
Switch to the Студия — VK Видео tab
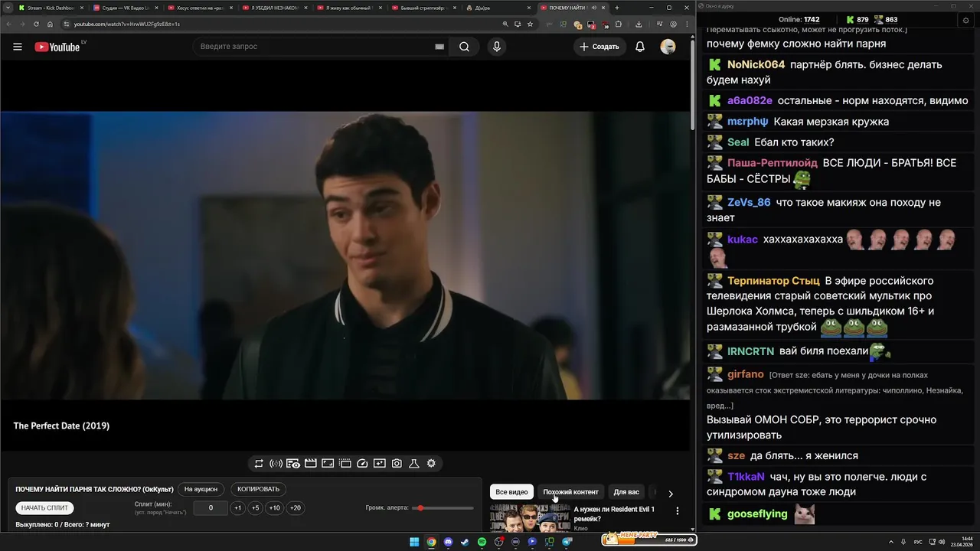coord(124,8)
